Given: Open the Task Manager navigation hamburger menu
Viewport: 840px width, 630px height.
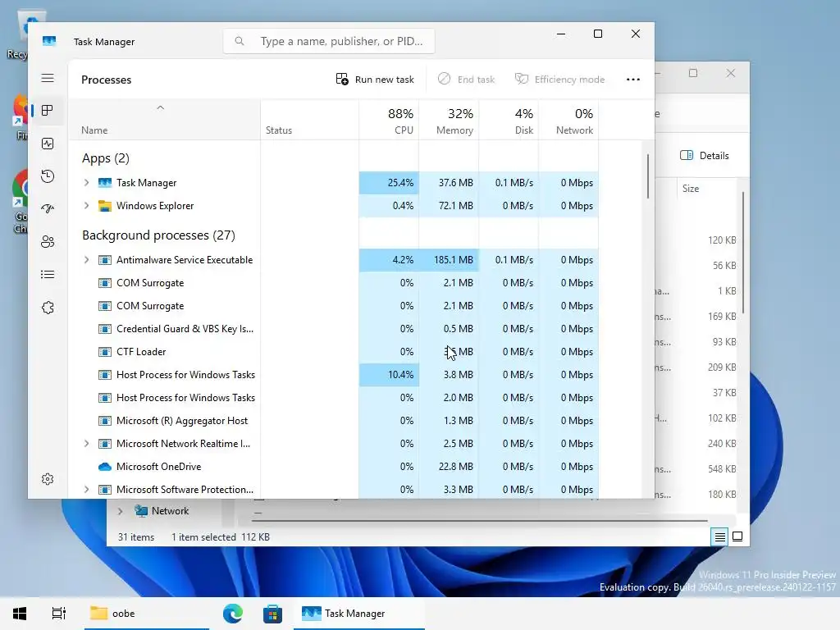Looking at the screenshot, I should coord(48,78).
